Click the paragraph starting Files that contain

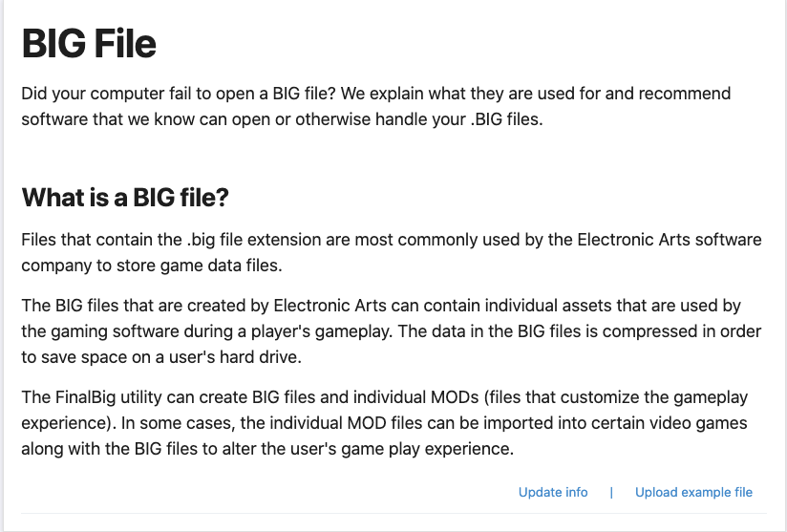pos(392,252)
